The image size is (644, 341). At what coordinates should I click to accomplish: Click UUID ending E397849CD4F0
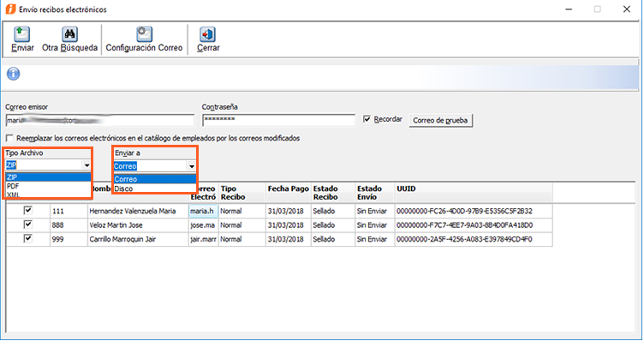tap(464, 239)
